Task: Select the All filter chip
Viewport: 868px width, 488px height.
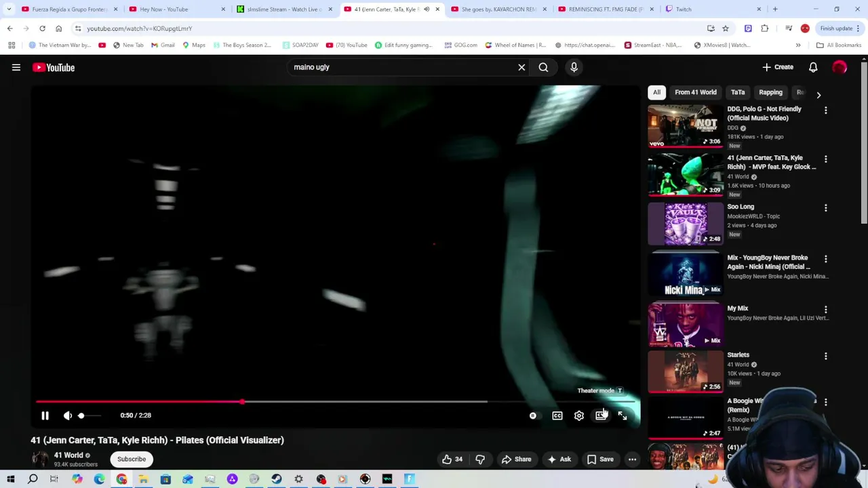Action: click(x=656, y=92)
